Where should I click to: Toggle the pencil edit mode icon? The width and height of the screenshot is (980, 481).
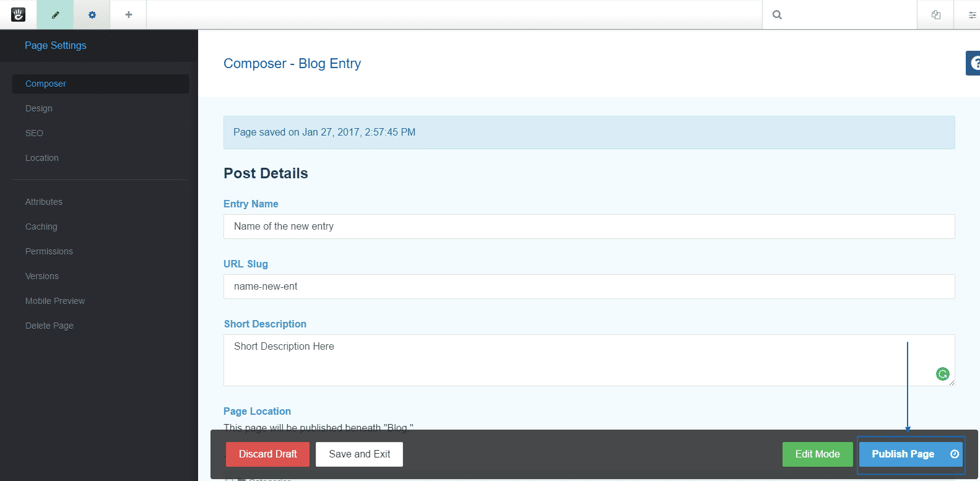pos(55,15)
